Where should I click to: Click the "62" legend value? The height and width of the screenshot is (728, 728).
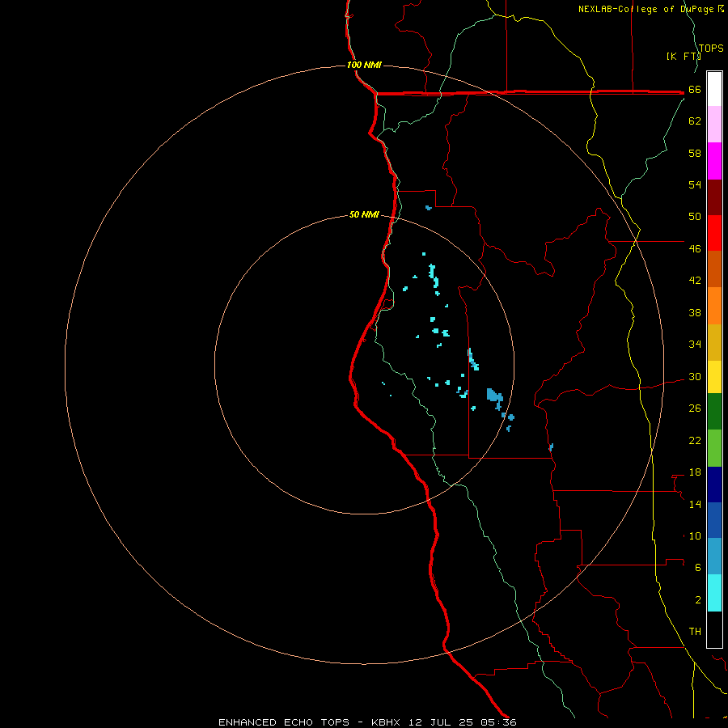point(695,121)
